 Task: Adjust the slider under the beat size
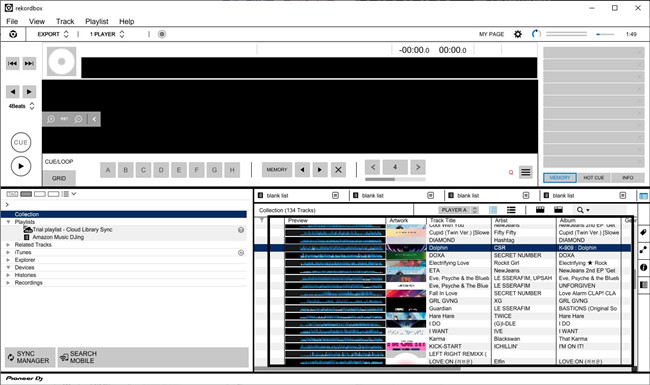[395, 179]
